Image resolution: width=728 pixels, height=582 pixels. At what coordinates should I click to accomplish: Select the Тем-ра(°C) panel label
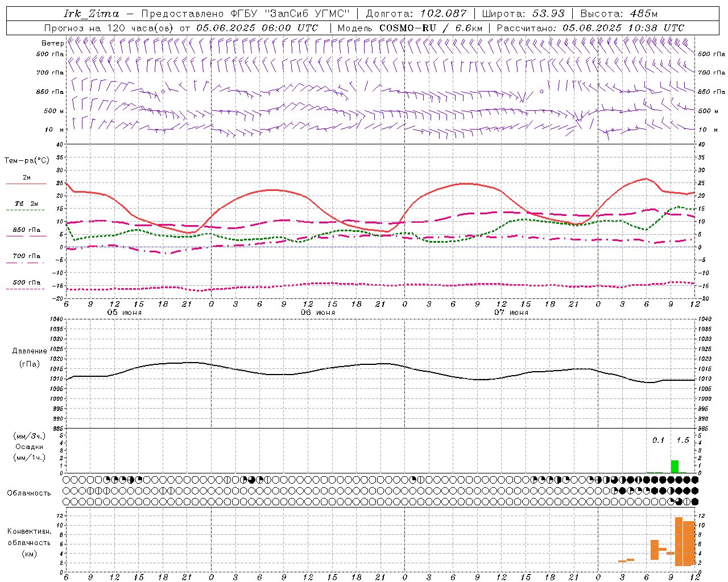pos(27,161)
